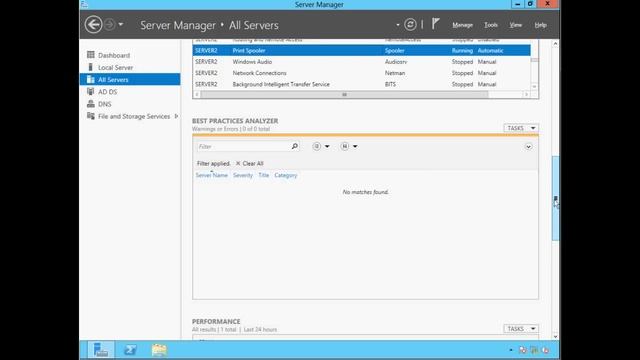640x360 pixels.
Task: Go back using the back arrow button
Action: tap(93, 24)
